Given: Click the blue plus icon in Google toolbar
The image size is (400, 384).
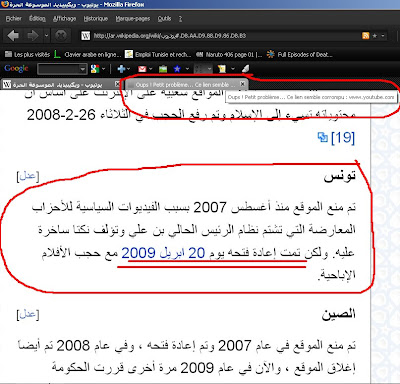Looking at the screenshot, I should coord(121,69).
